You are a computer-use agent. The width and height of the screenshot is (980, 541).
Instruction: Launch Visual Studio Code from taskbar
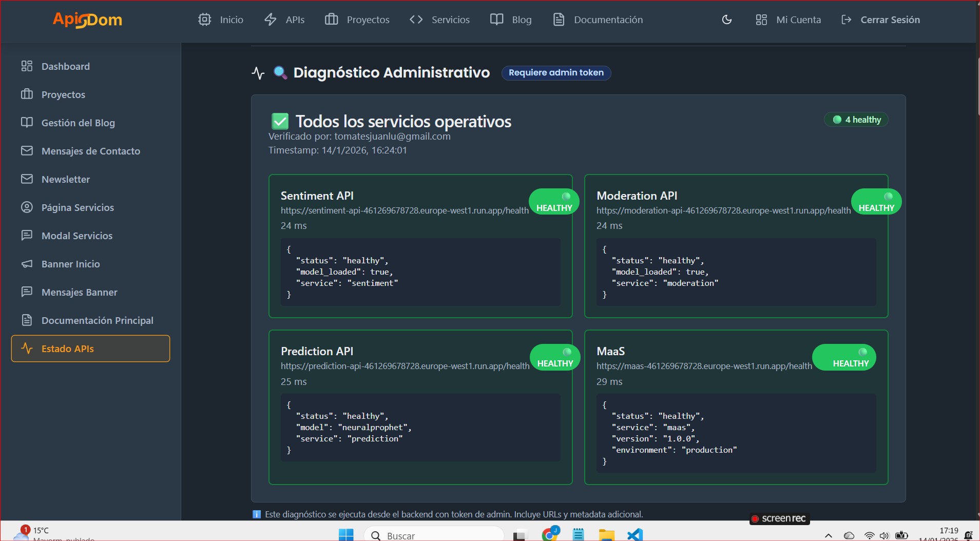pyautogui.click(x=634, y=534)
